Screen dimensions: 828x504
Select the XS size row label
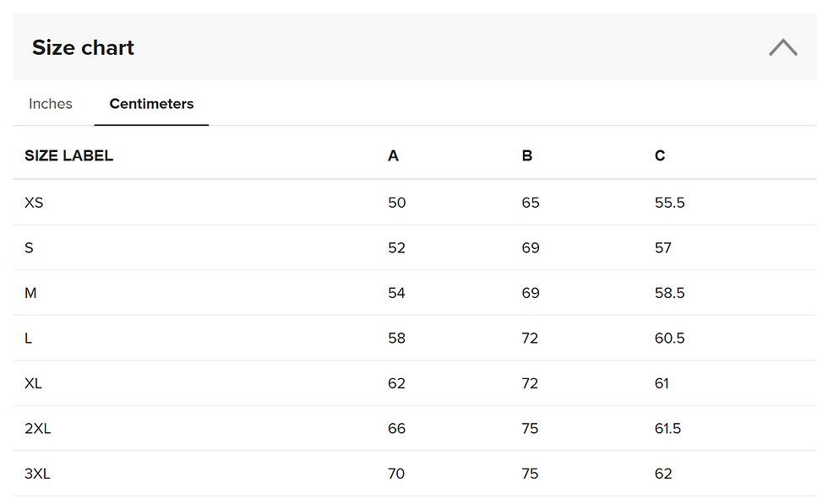34,203
